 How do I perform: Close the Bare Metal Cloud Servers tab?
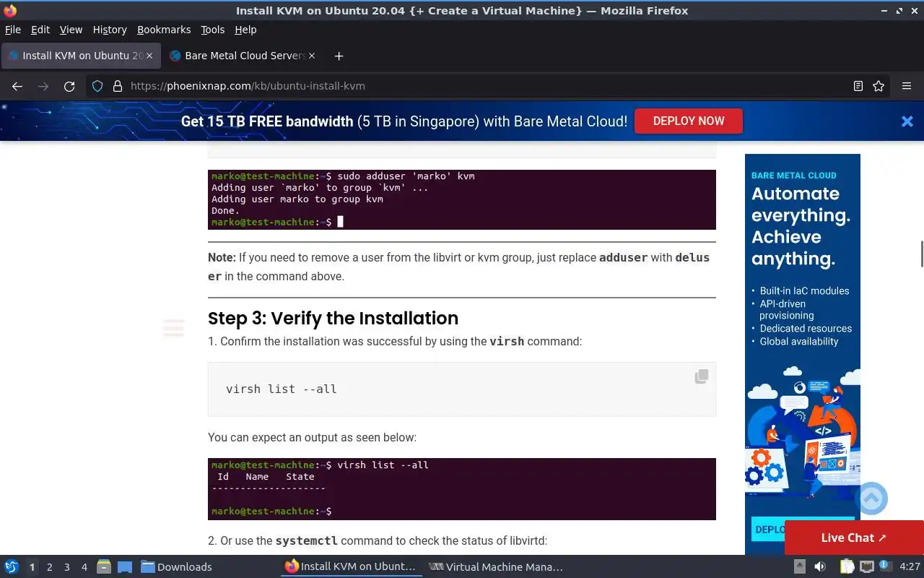point(313,56)
